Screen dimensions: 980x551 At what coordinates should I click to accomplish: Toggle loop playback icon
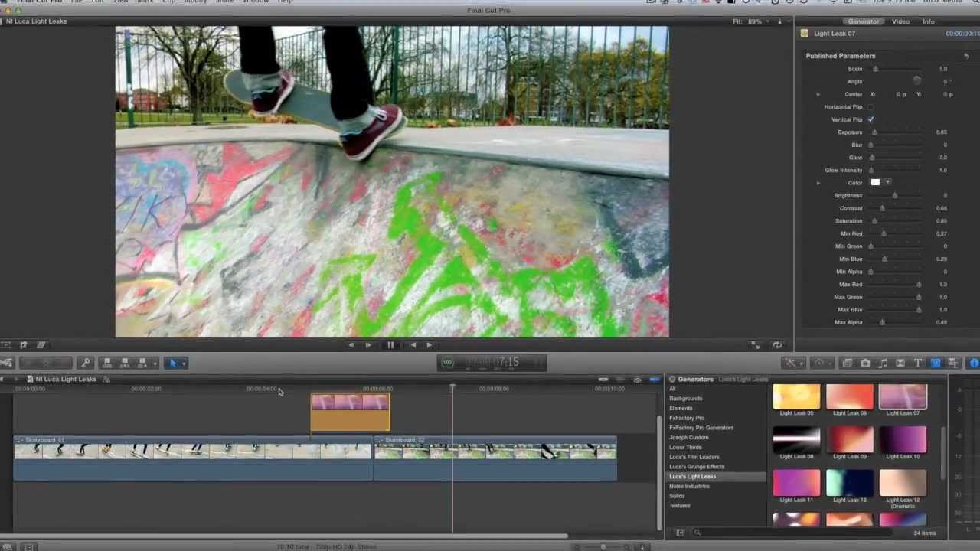click(x=777, y=345)
